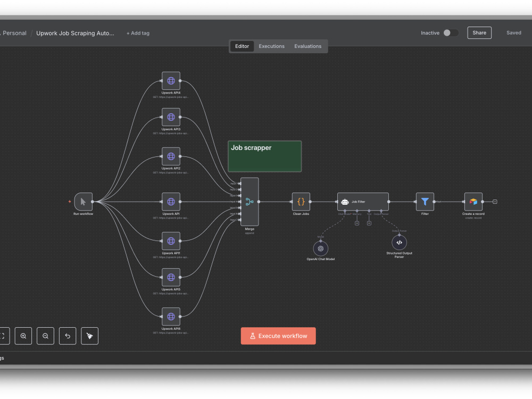The width and height of the screenshot is (532, 399).
Task: Select the Upwork API4 HTTP request node
Action: point(171,81)
